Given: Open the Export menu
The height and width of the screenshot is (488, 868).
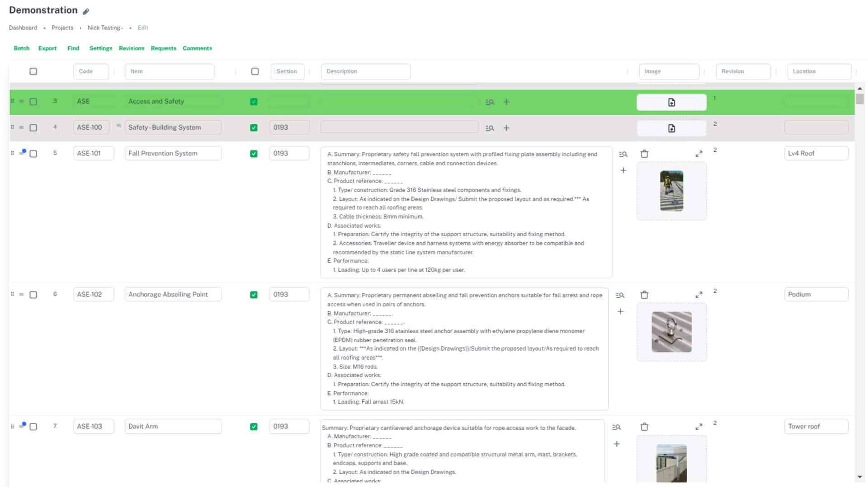Looking at the screenshot, I should tap(47, 48).
